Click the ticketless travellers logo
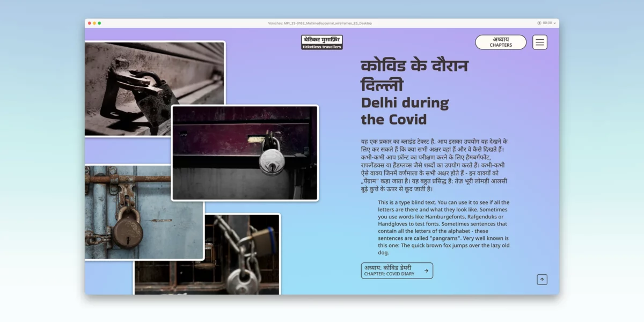 click(322, 42)
